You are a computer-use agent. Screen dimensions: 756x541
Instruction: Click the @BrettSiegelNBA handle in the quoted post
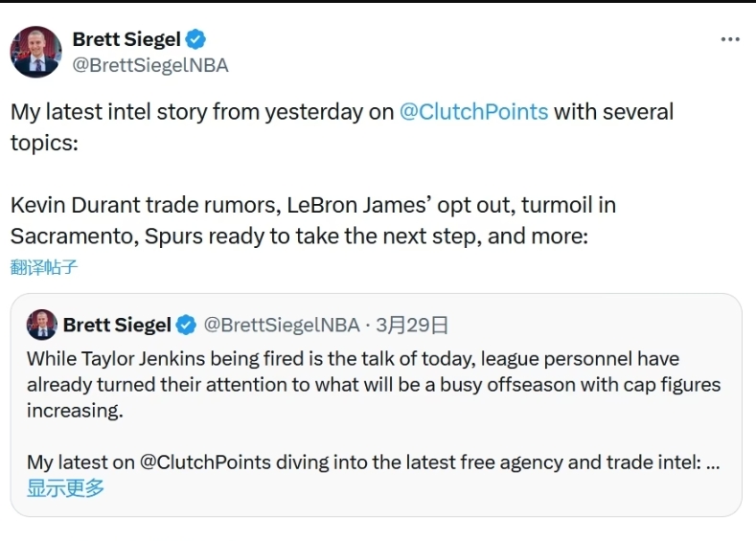coord(281,326)
